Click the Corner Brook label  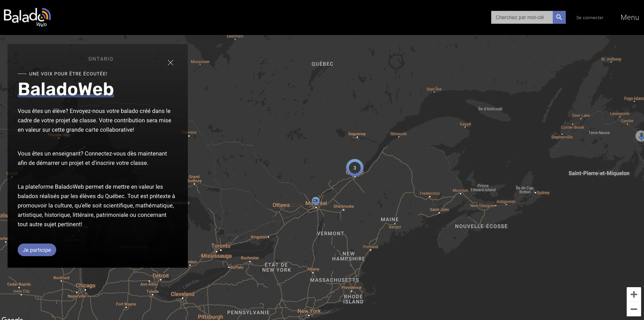tap(572, 127)
